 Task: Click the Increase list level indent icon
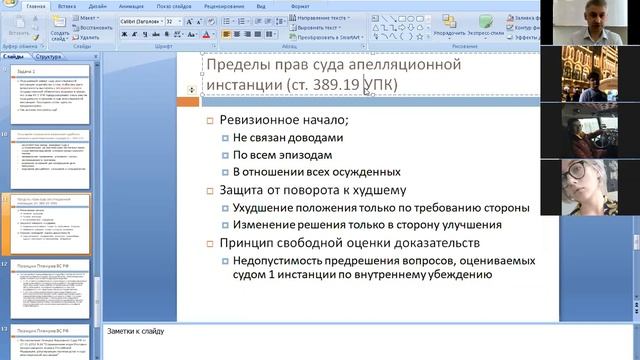point(268,21)
